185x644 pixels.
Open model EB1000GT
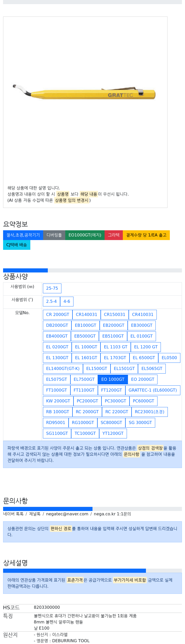click(86, 325)
